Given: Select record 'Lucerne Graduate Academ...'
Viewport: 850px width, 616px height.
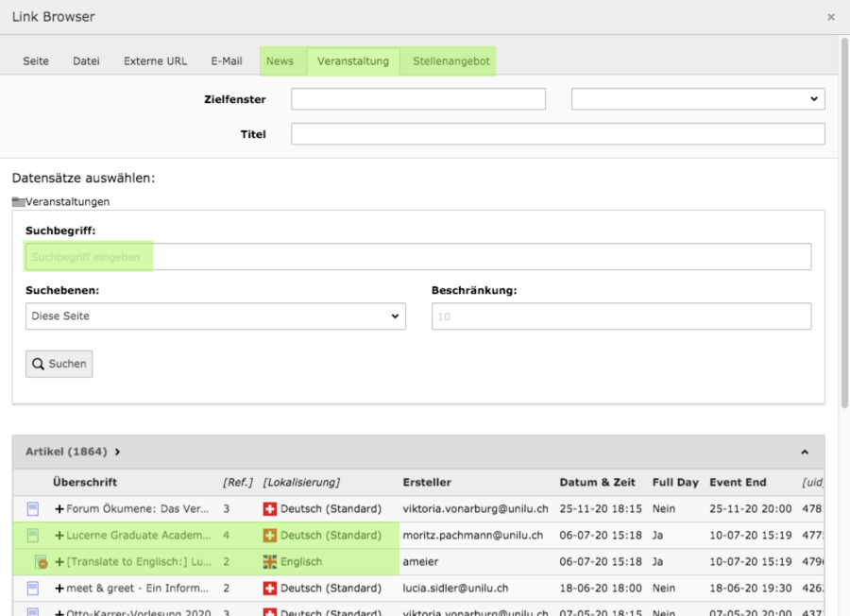Looking at the screenshot, I should click(x=138, y=535).
